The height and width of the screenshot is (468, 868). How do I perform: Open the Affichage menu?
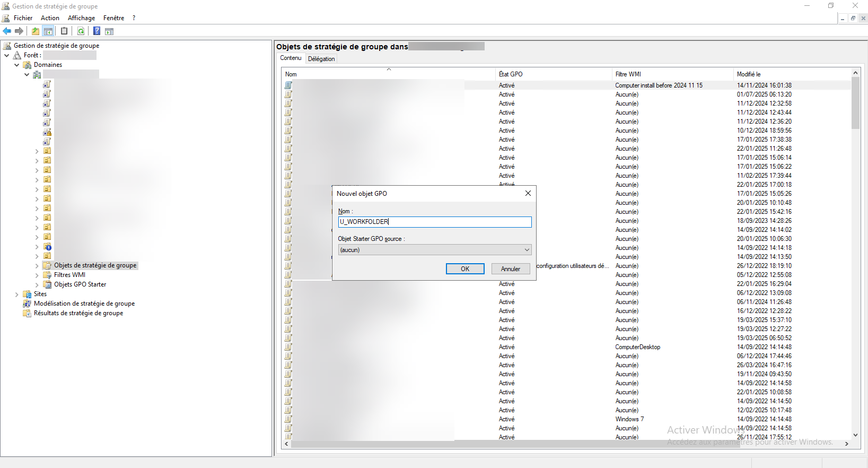pyautogui.click(x=81, y=18)
